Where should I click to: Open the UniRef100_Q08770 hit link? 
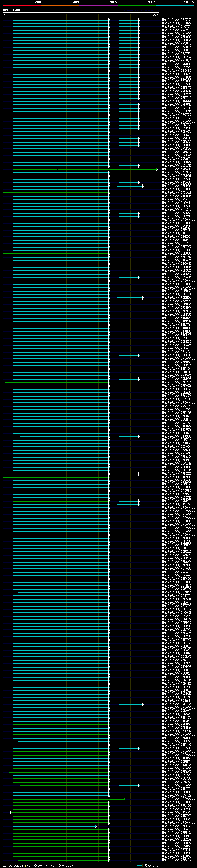[177, 26]
